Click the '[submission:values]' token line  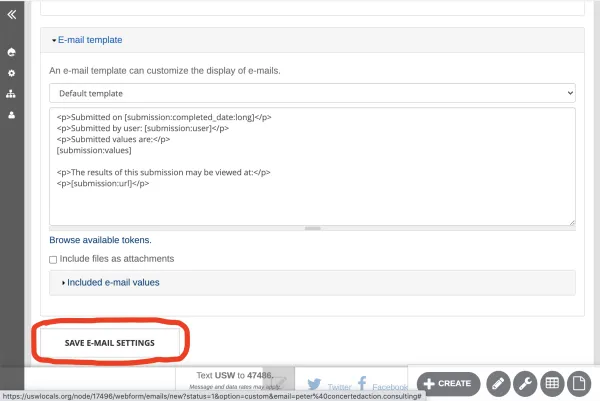coord(94,150)
